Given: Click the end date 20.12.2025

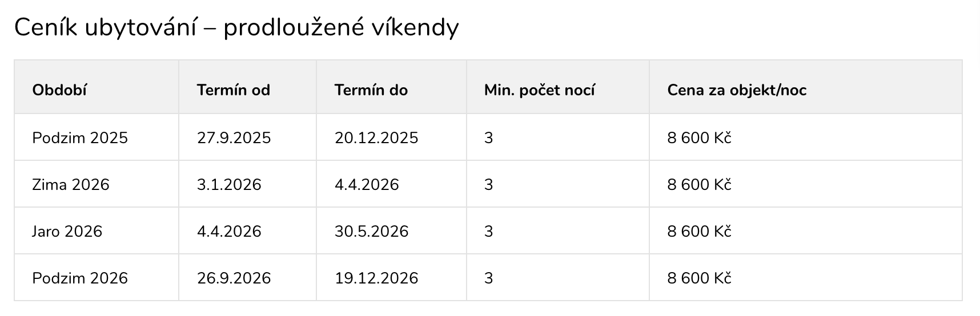Looking at the screenshot, I should click(x=376, y=138).
